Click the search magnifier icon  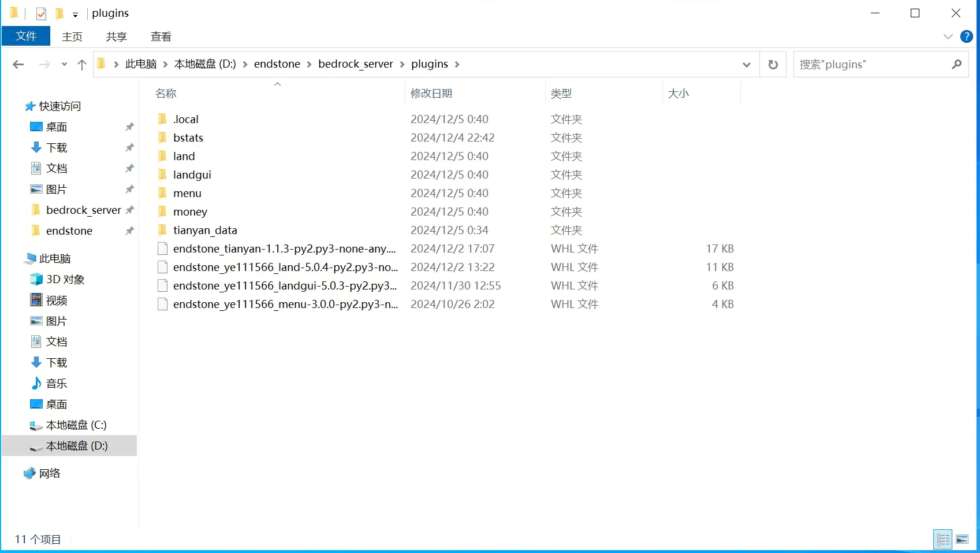(956, 64)
